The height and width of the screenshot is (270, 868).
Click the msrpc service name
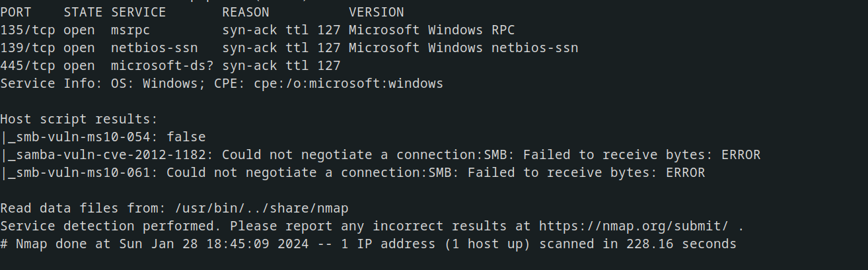click(x=131, y=30)
